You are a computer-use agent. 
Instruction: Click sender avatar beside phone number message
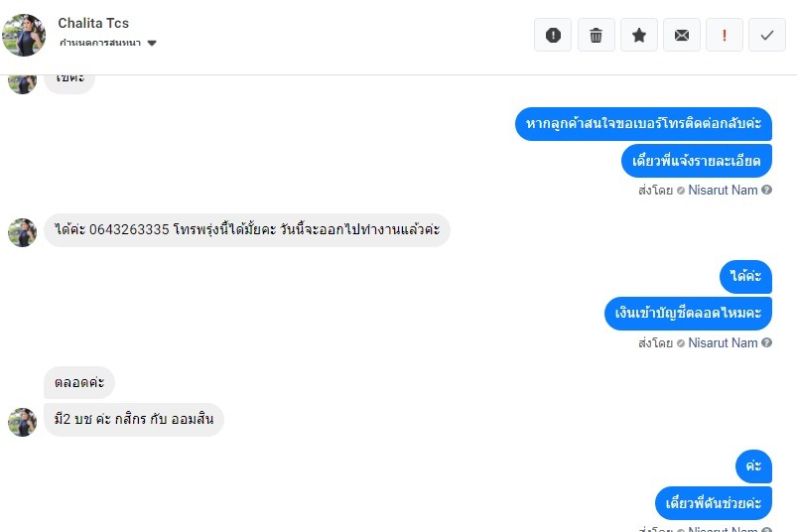(23, 232)
